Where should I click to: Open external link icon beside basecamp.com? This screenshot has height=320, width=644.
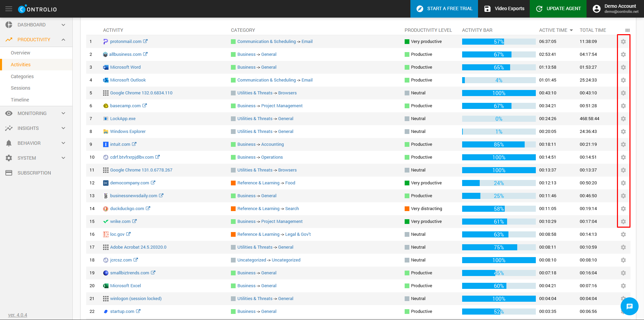click(x=145, y=106)
